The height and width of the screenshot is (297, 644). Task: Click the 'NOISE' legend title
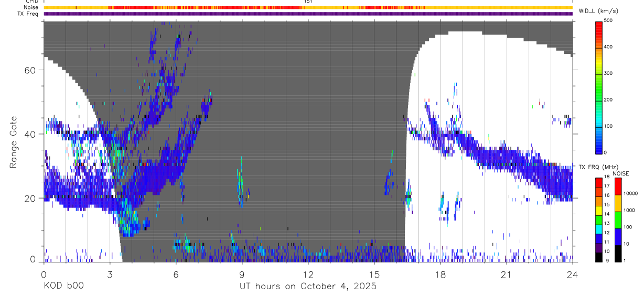[621, 173]
